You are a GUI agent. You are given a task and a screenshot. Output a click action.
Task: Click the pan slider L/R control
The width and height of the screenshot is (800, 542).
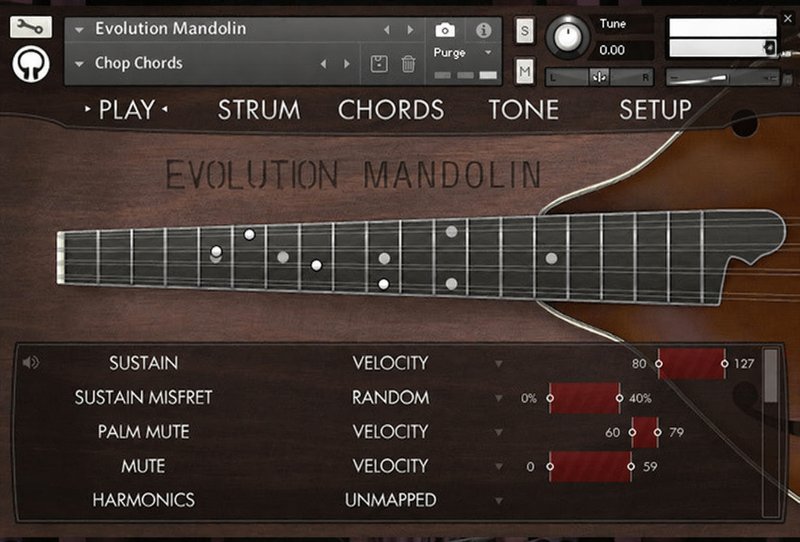click(x=599, y=78)
